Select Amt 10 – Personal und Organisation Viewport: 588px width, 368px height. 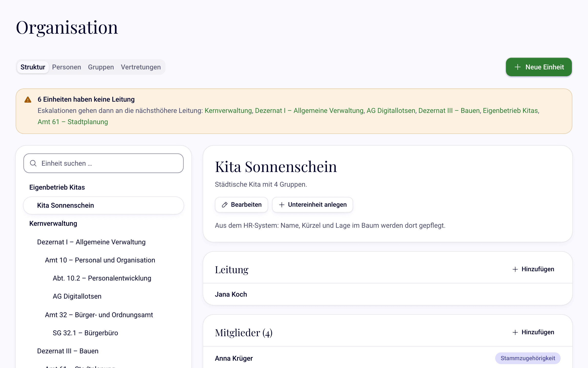click(x=104, y=260)
